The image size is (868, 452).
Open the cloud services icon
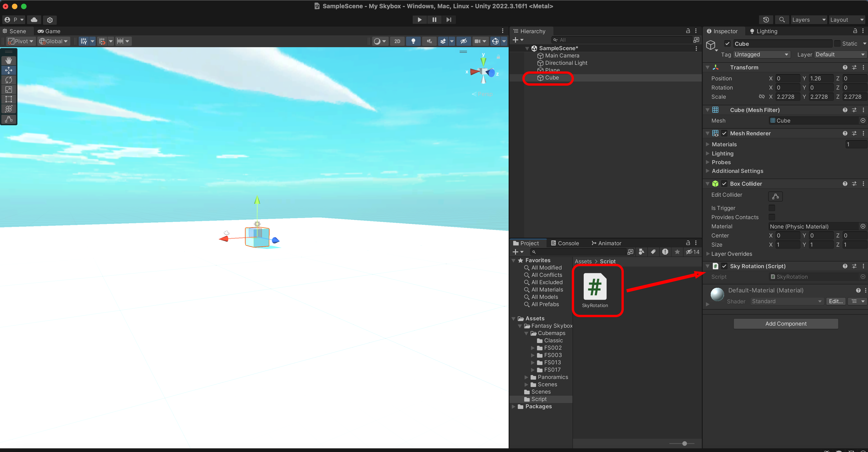point(34,19)
